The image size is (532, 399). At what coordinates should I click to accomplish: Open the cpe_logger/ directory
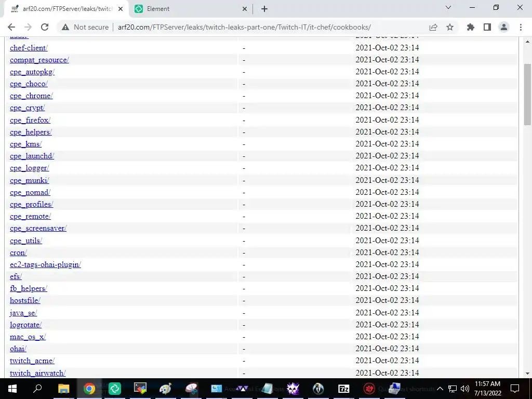tap(30, 168)
